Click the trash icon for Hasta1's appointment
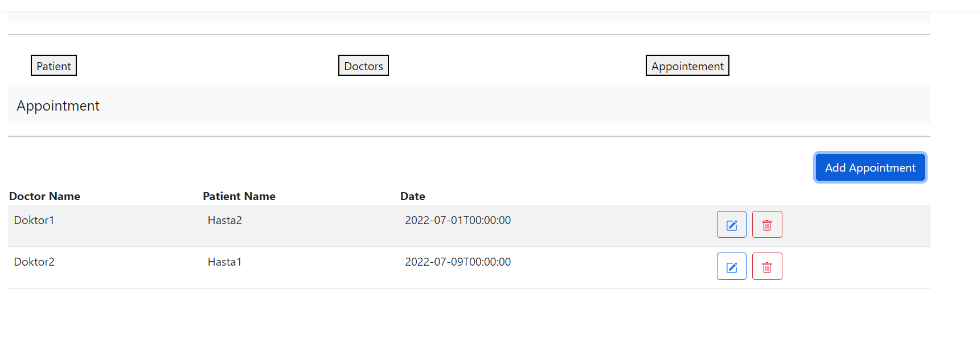 coord(767,266)
